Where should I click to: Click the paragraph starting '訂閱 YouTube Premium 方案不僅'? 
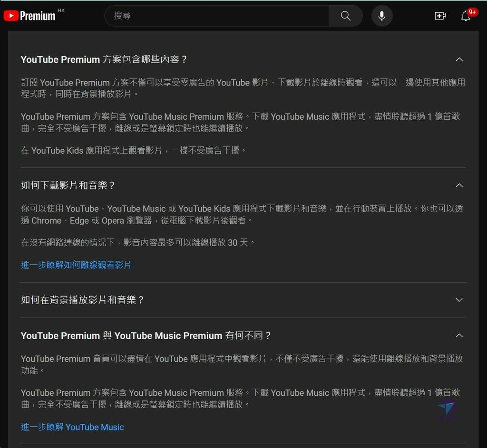243,88
